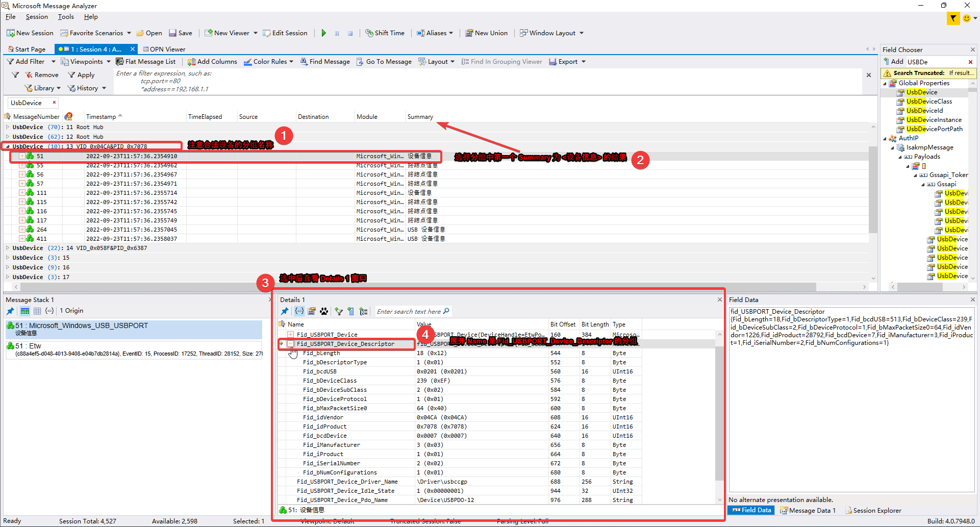
Task: Collapse the Fid_USBPORT_Device_Descriptor field
Action: pos(290,344)
